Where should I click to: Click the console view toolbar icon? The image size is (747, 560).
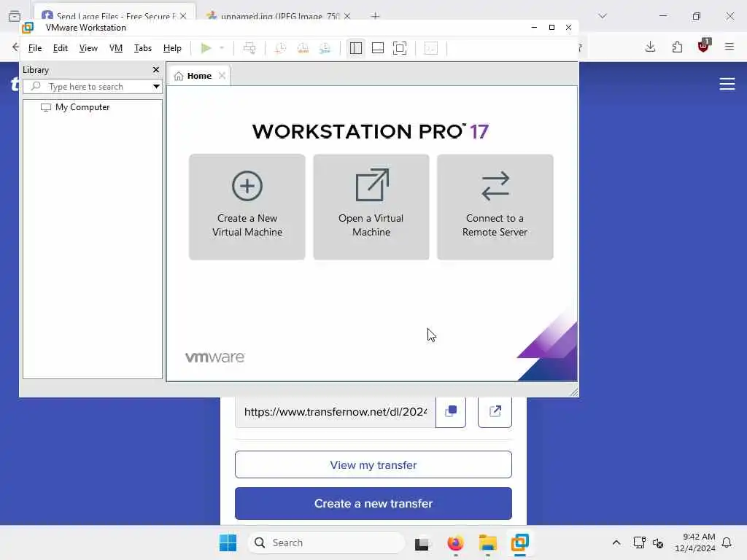coord(430,48)
